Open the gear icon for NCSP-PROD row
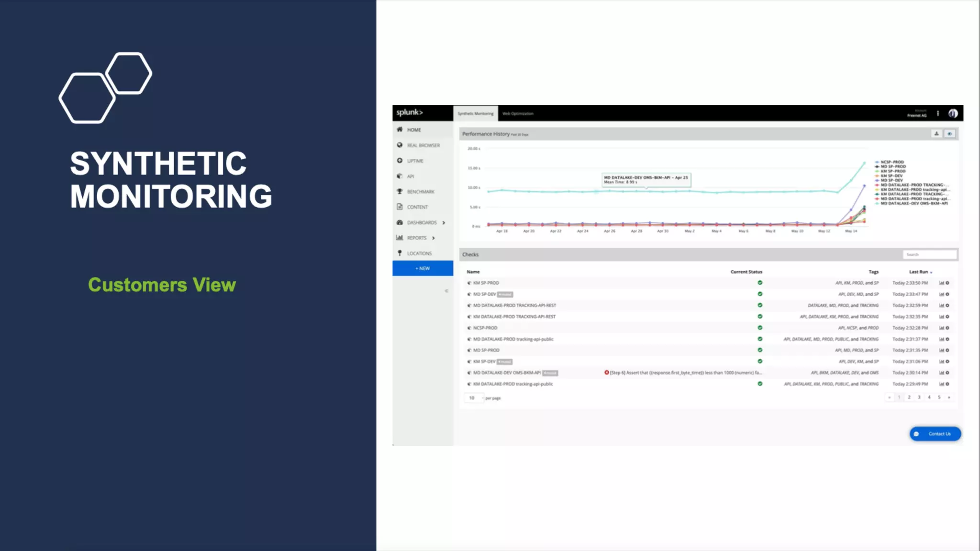The height and width of the screenshot is (551, 980). pos(947,328)
